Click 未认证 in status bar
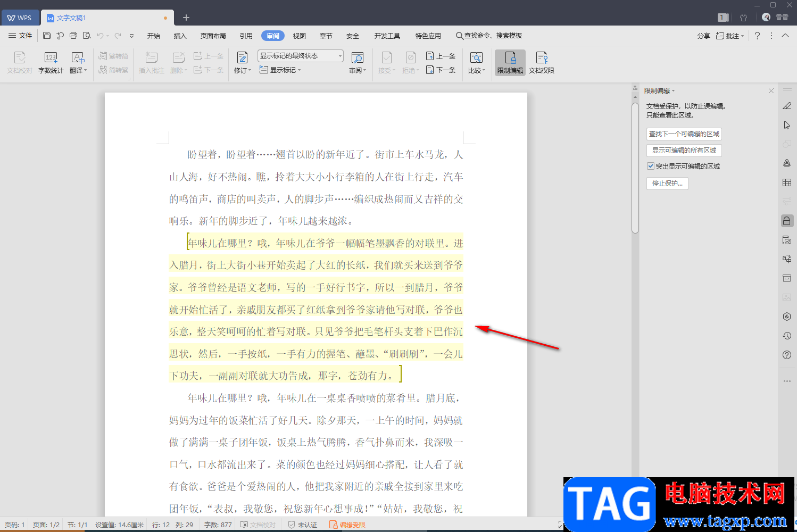This screenshot has width=797, height=532. point(303,525)
